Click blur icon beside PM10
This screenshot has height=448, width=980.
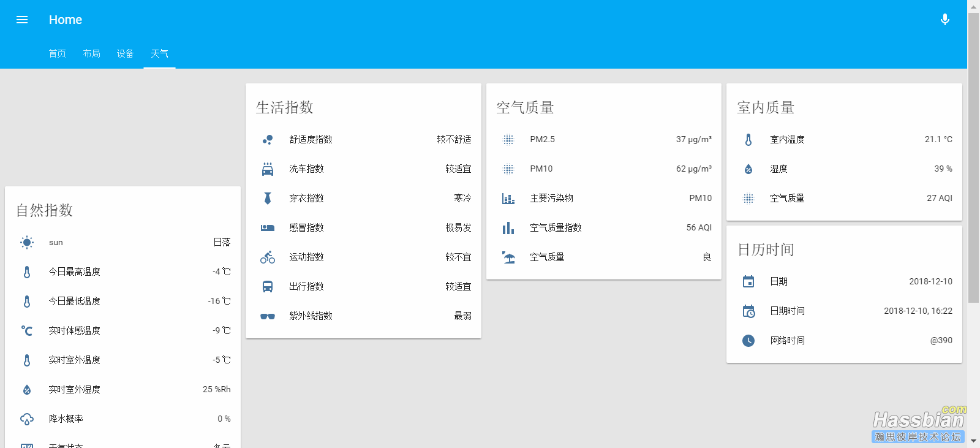click(508, 169)
